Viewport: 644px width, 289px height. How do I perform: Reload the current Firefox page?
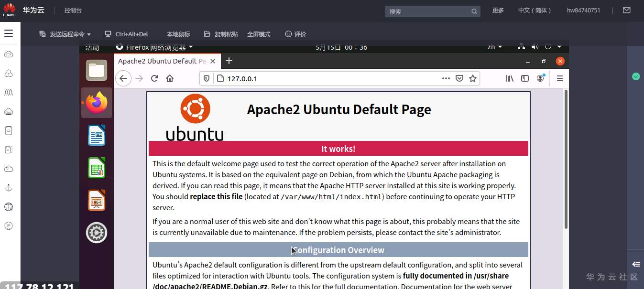tap(154, 78)
